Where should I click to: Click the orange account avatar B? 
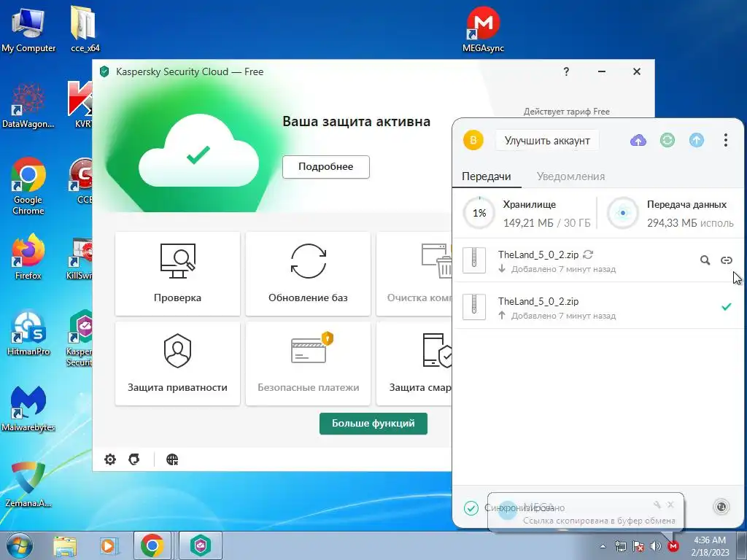473,140
